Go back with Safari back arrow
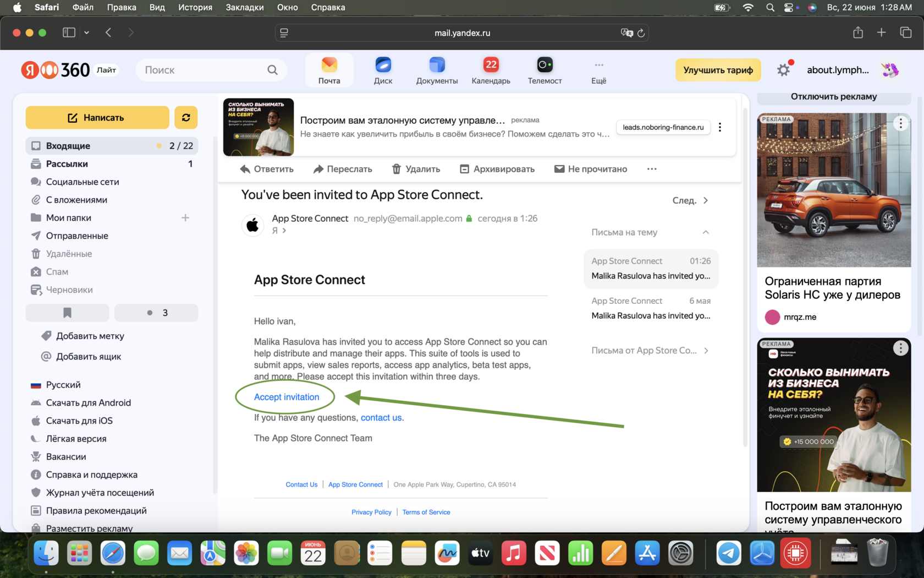This screenshot has height=578, width=924. coord(108,32)
